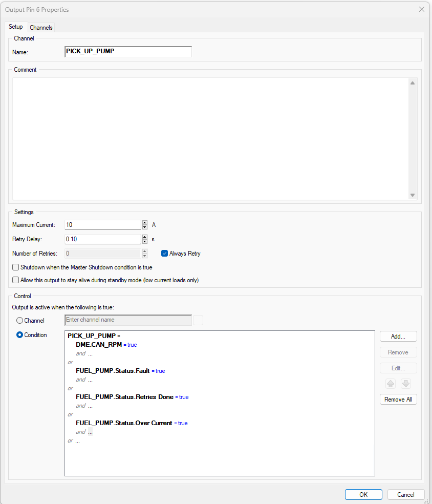The image size is (432, 504).
Task: Select the Channel radio button
Action: click(20, 321)
